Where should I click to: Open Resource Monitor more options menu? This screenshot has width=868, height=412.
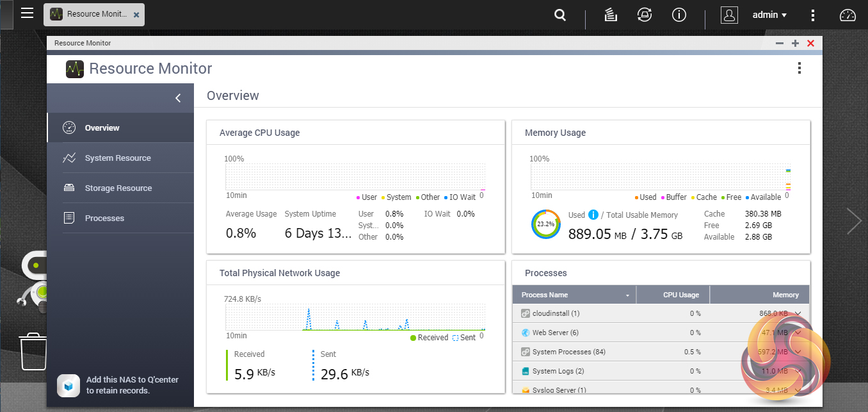(x=799, y=69)
